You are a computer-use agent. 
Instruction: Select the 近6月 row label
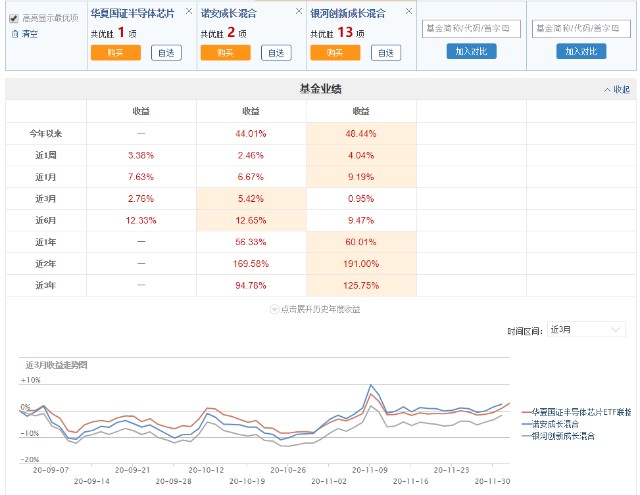[x=45, y=220]
